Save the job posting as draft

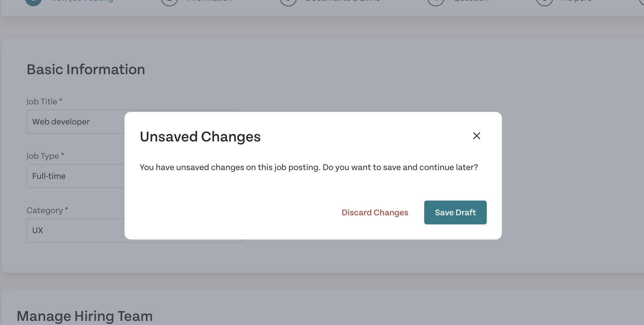pos(455,212)
